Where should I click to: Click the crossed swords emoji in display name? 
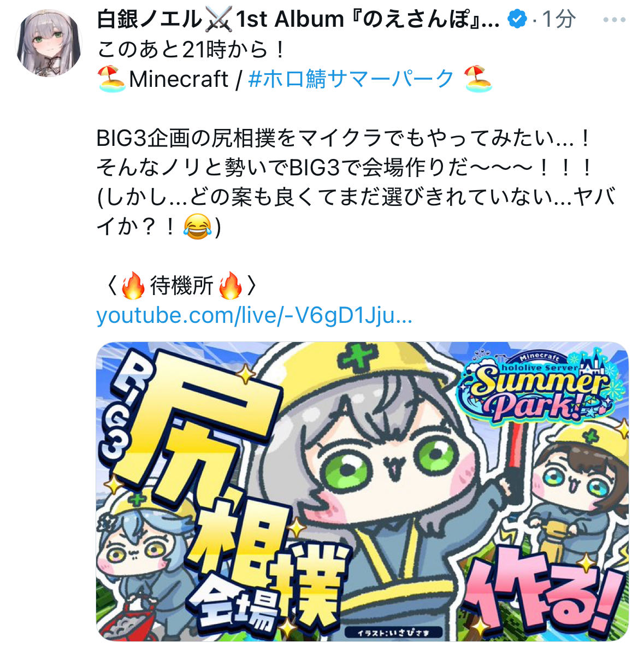coord(219,20)
